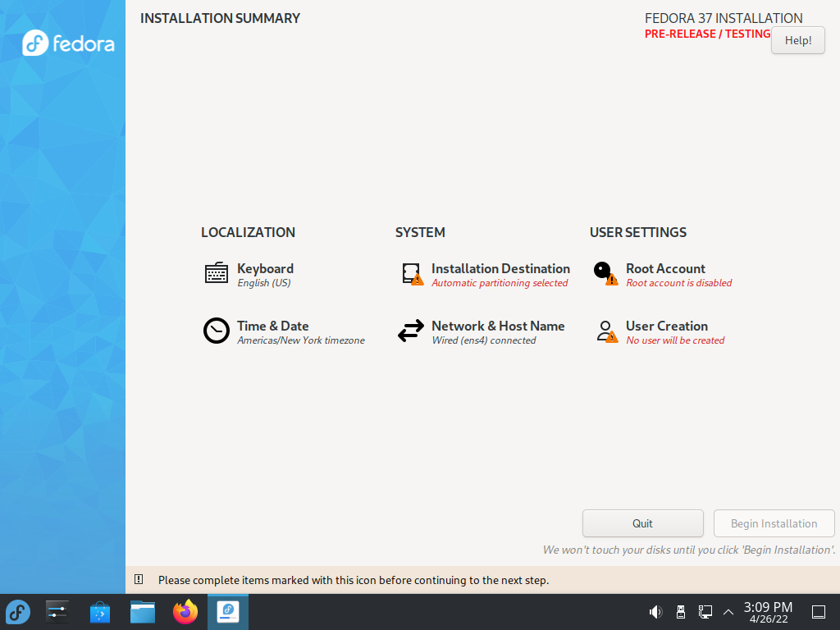
Task: Open the Help! button
Action: [x=797, y=40]
